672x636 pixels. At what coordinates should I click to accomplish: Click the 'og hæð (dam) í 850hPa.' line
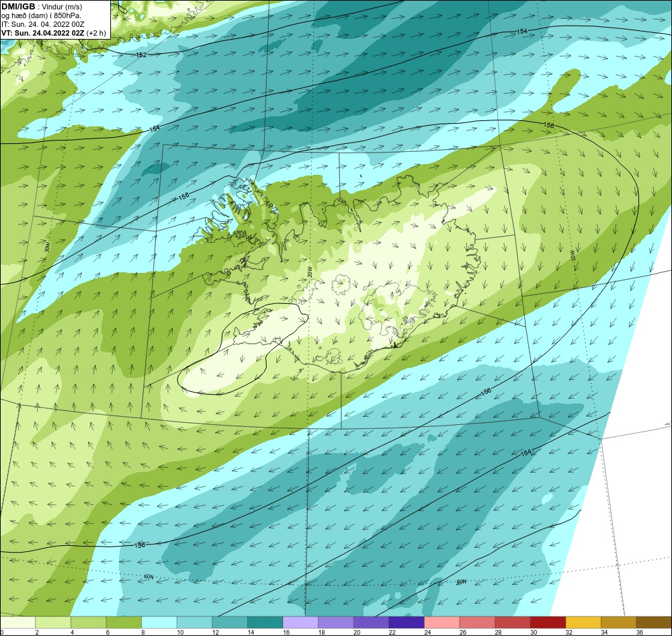41,16
